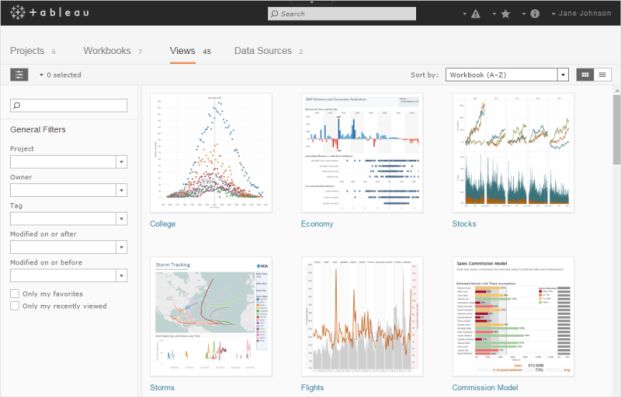
Task: Click the Sales Commission Model thumbnail
Action: 513,316
